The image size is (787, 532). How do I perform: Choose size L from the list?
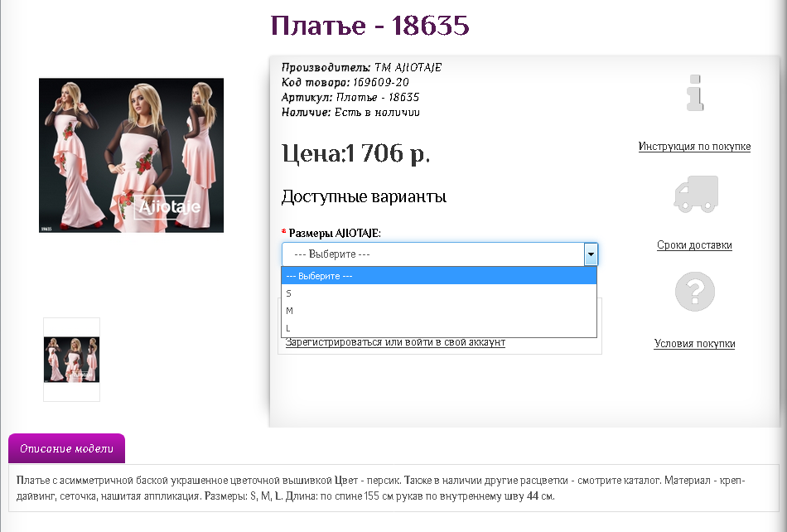[x=439, y=328]
